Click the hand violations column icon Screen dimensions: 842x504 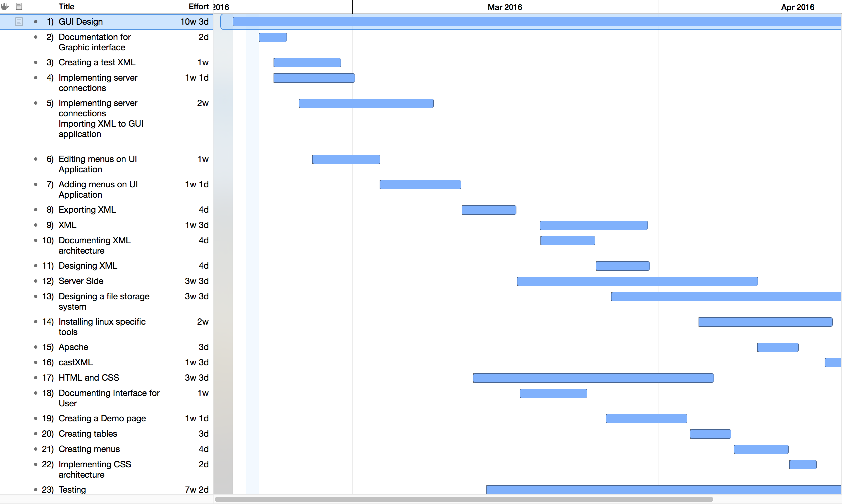point(5,6)
